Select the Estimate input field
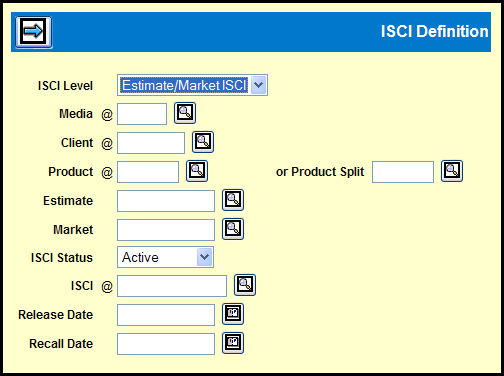 (166, 201)
